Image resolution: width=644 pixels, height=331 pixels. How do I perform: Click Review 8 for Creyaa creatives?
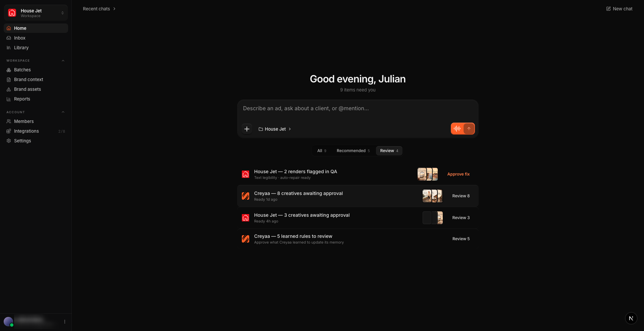(x=461, y=196)
